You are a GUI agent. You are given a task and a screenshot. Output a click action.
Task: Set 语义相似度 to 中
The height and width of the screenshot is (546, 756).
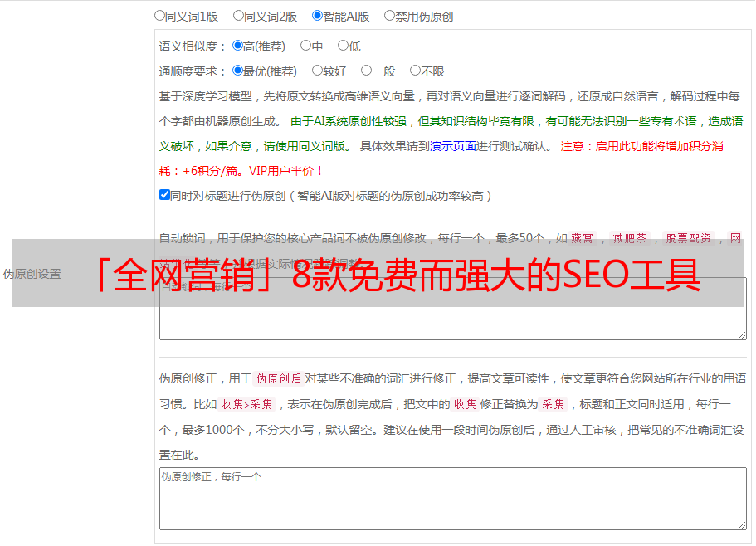coord(305,46)
